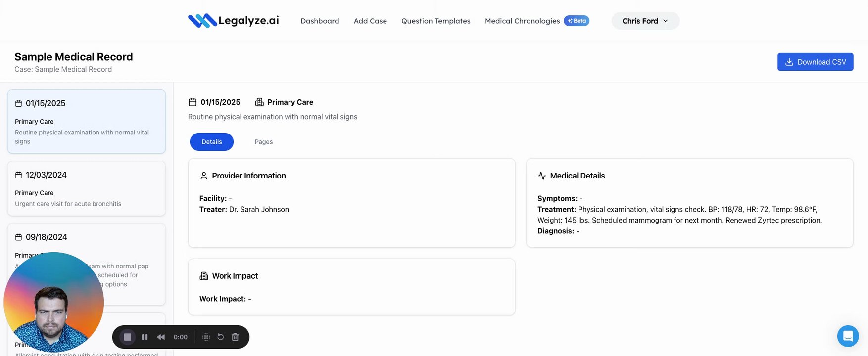Image resolution: width=868 pixels, height=356 pixels.
Task: Open the Chris Ford user dropdown
Action: coord(645,21)
